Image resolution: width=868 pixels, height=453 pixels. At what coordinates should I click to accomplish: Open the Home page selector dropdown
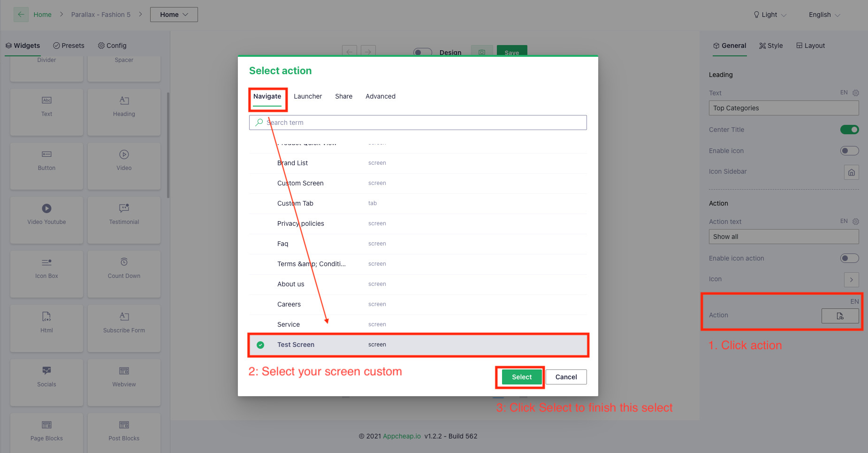174,14
